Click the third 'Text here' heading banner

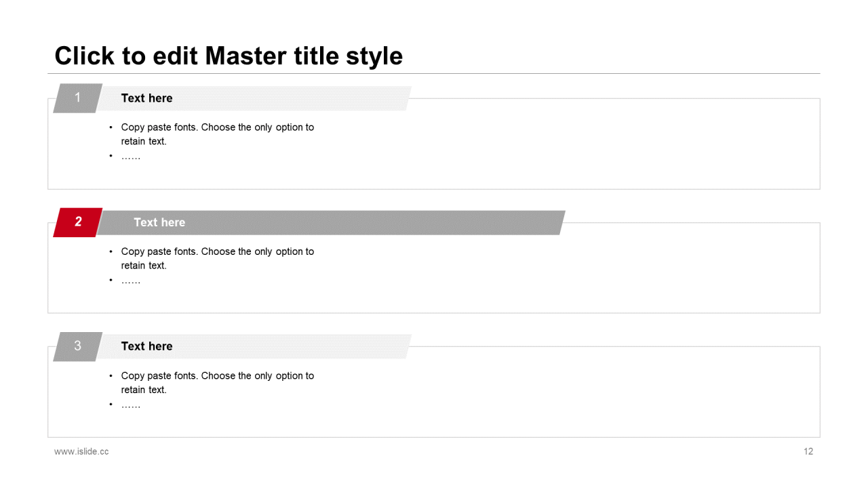254,346
